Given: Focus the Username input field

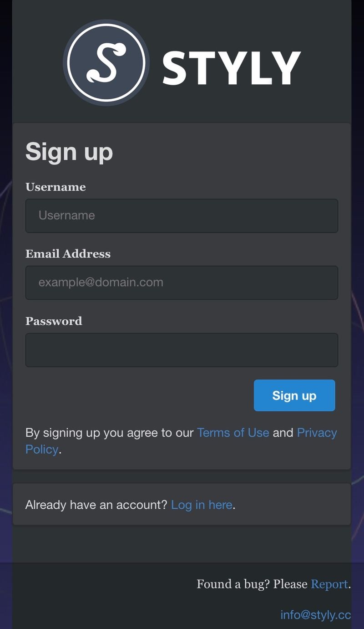Looking at the screenshot, I should click(x=182, y=215).
